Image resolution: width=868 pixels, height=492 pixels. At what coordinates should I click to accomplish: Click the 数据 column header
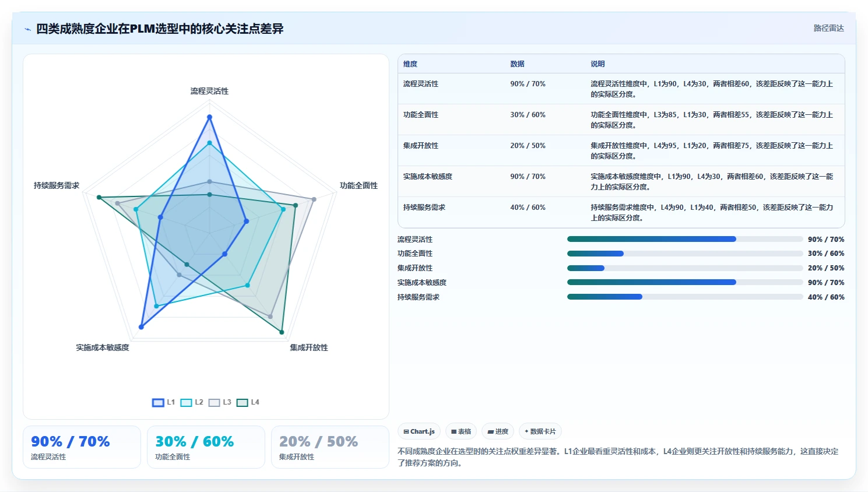pyautogui.click(x=517, y=64)
